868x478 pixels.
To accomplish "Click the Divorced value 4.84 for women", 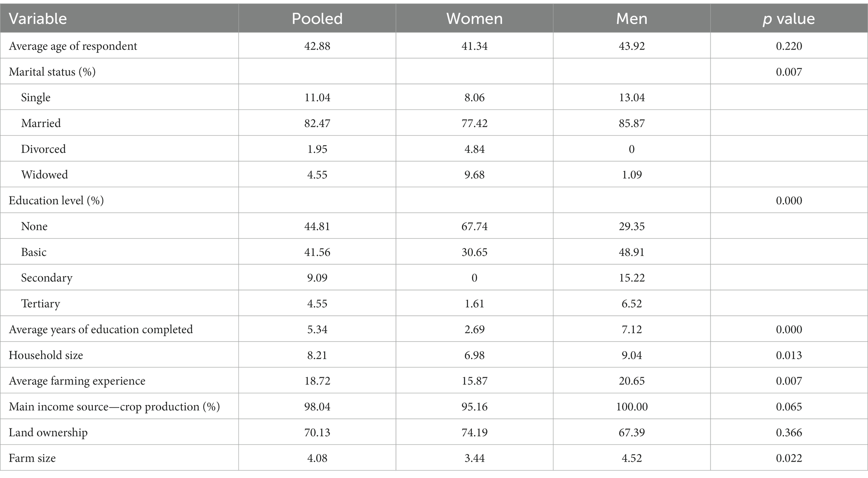I will [x=475, y=149].
